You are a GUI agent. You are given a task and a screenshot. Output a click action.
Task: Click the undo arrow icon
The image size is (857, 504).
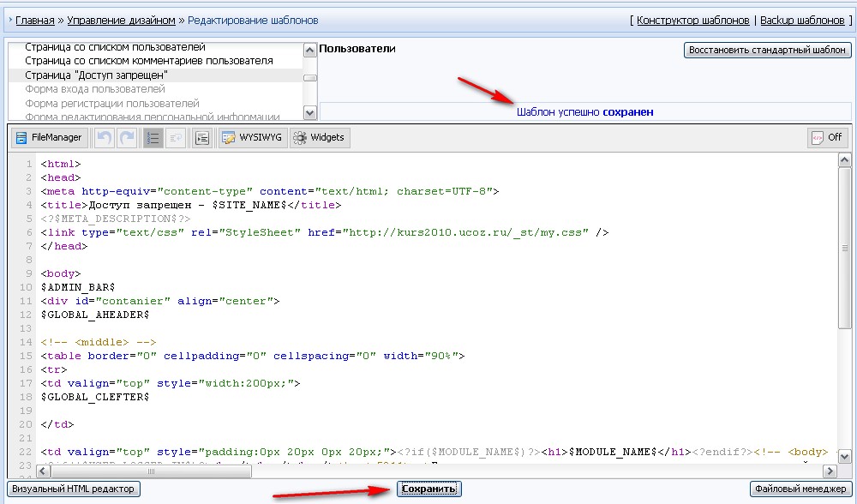[105, 138]
